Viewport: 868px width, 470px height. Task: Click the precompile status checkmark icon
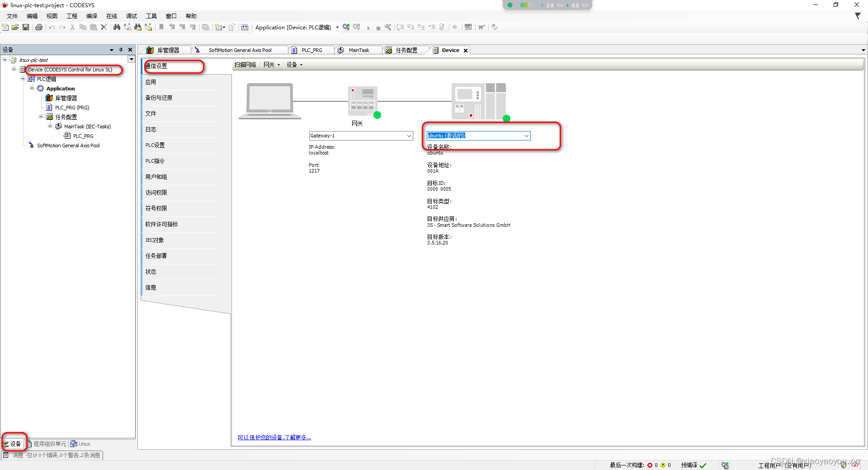coord(703,465)
